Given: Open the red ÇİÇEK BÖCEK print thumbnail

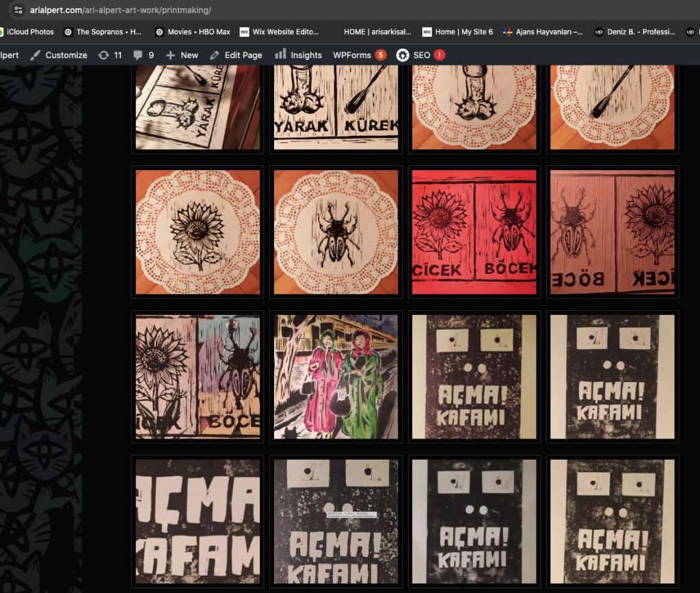Looking at the screenshot, I should [474, 232].
